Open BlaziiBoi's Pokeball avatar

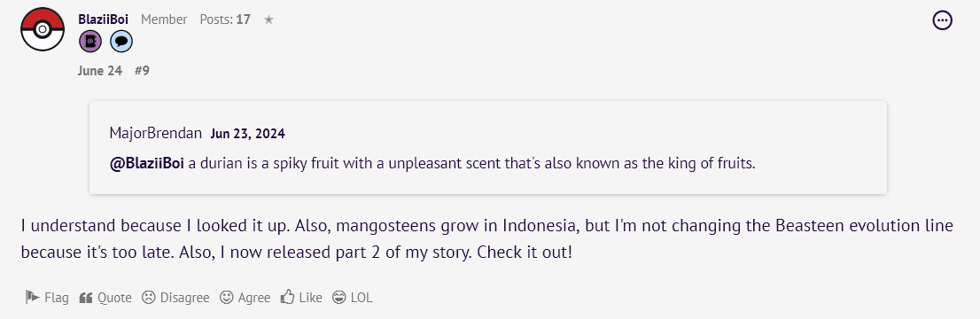pos(43,29)
